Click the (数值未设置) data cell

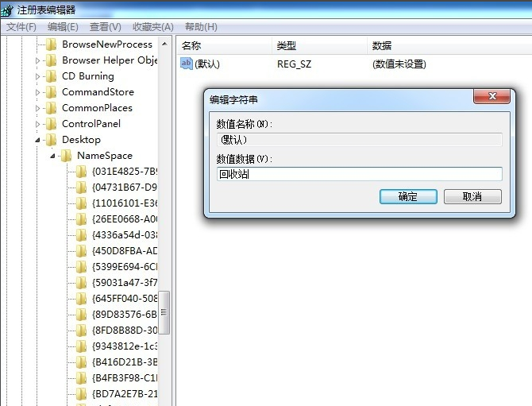399,64
